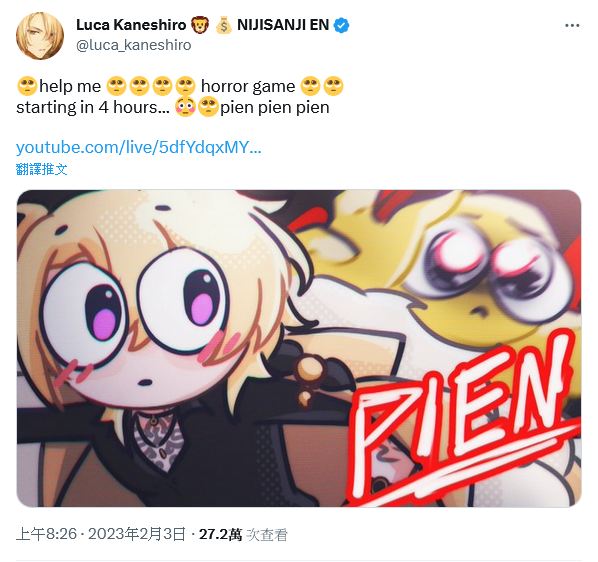Click the first pleading emoji before help me
Viewport: 598px width, 562px height.
(x=27, y=86)
